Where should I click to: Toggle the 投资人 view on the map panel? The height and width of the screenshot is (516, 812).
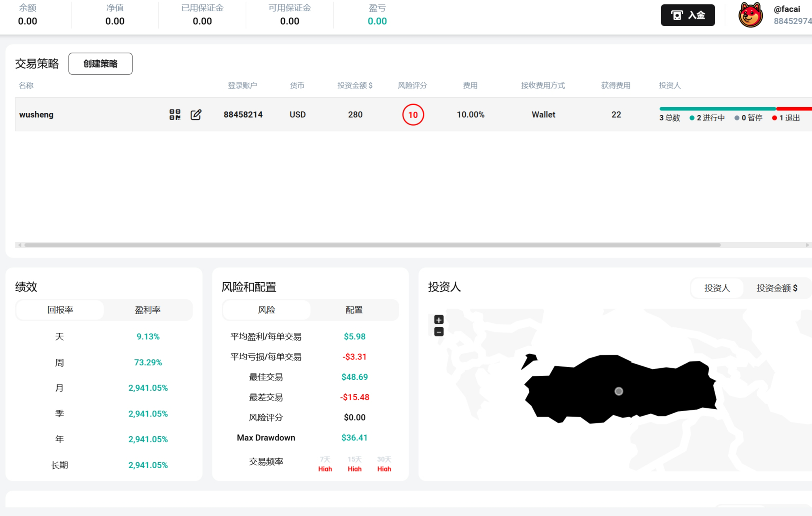[x=717, y=288]
